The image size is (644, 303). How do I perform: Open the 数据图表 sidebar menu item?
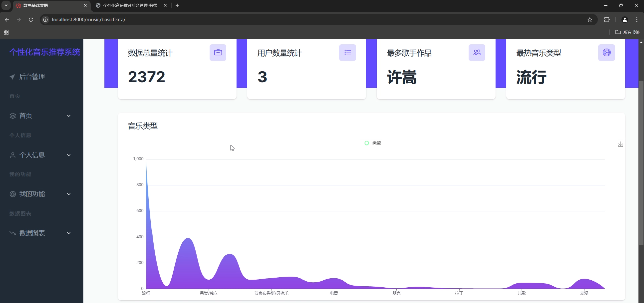40,233
